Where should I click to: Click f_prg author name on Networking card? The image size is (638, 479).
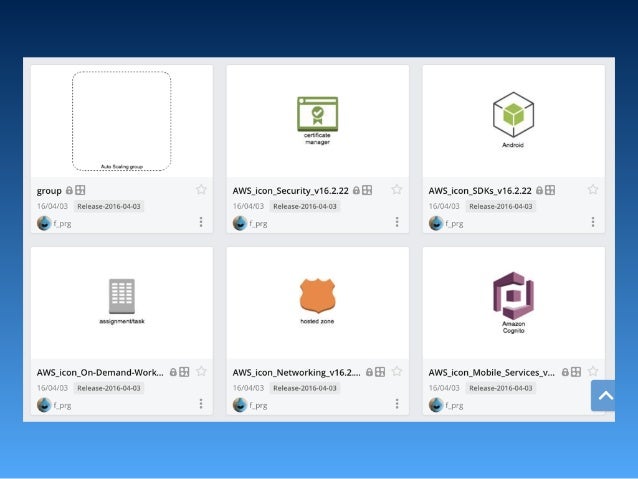coord(258,405)
